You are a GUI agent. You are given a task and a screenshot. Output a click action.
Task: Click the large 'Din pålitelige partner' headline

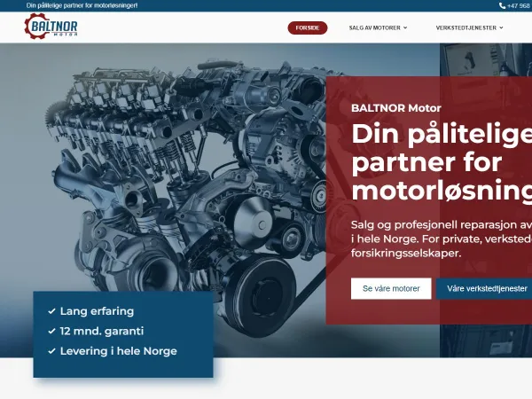point(442,162)
